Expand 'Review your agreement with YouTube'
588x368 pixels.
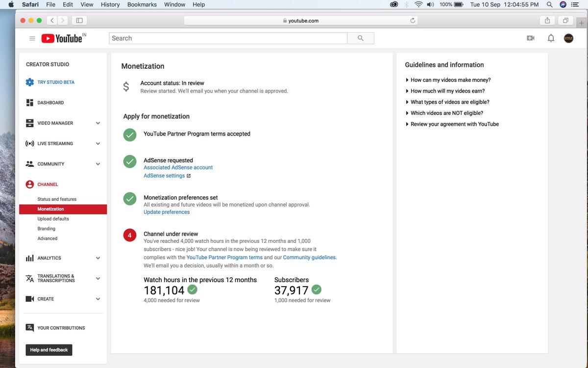click(x=452, y=124)
